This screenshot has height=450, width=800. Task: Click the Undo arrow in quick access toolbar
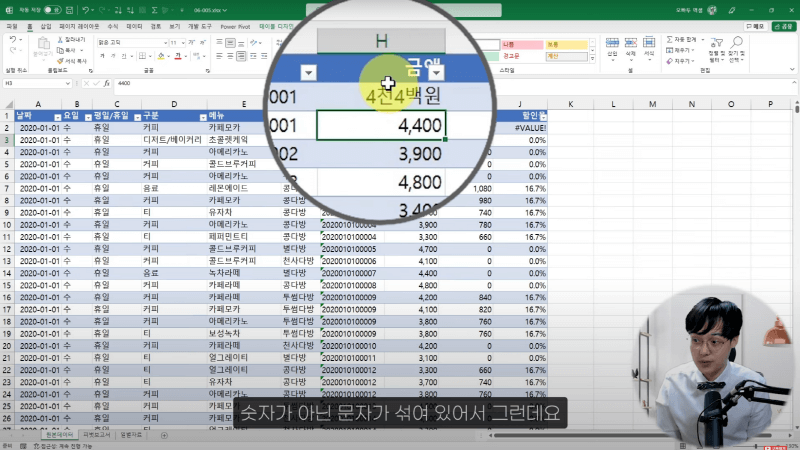coord(85,10)
